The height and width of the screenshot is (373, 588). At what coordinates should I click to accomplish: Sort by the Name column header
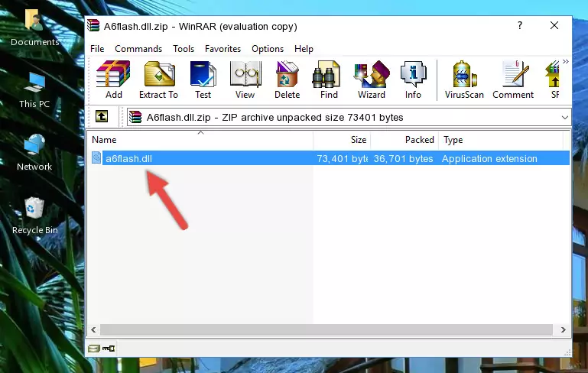200,139
